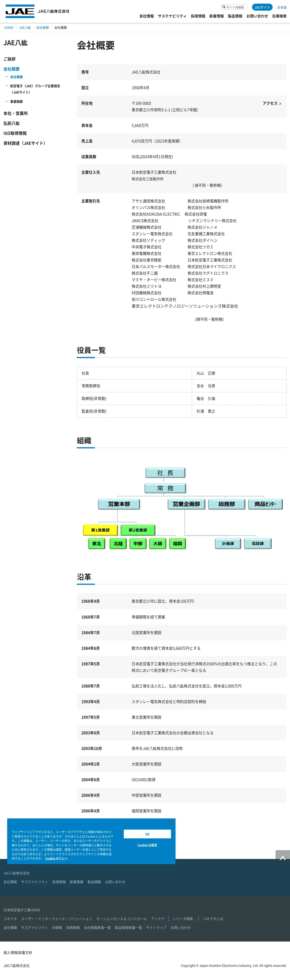Open the JAEサイト button

coord(262,7)
